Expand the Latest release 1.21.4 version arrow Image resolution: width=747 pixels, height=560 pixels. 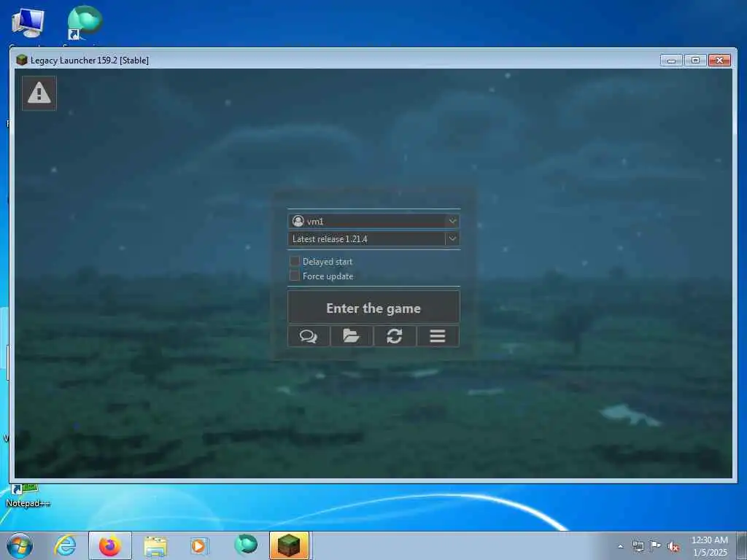coord(452,238)
